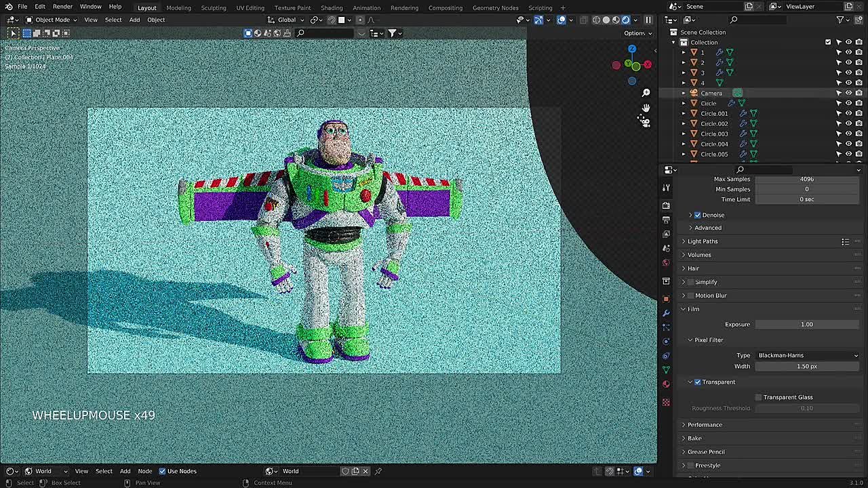The height and width of the screenshot is (488, 868).
Task: Click the zoom magnifier viewport gizmo
Action: (x=646, y=93)
